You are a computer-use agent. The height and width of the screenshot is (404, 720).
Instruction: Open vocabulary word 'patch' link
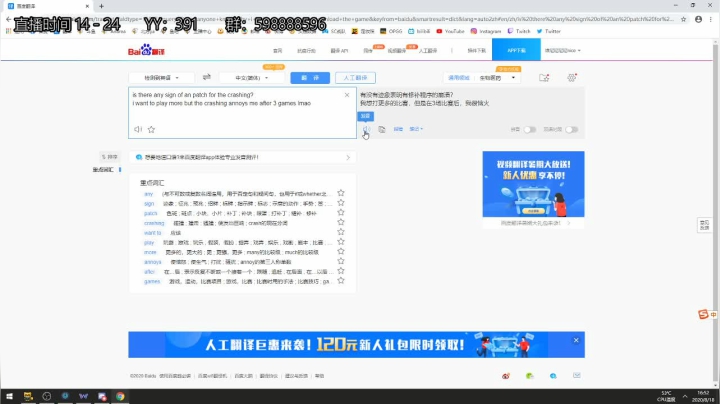point(151,213)
